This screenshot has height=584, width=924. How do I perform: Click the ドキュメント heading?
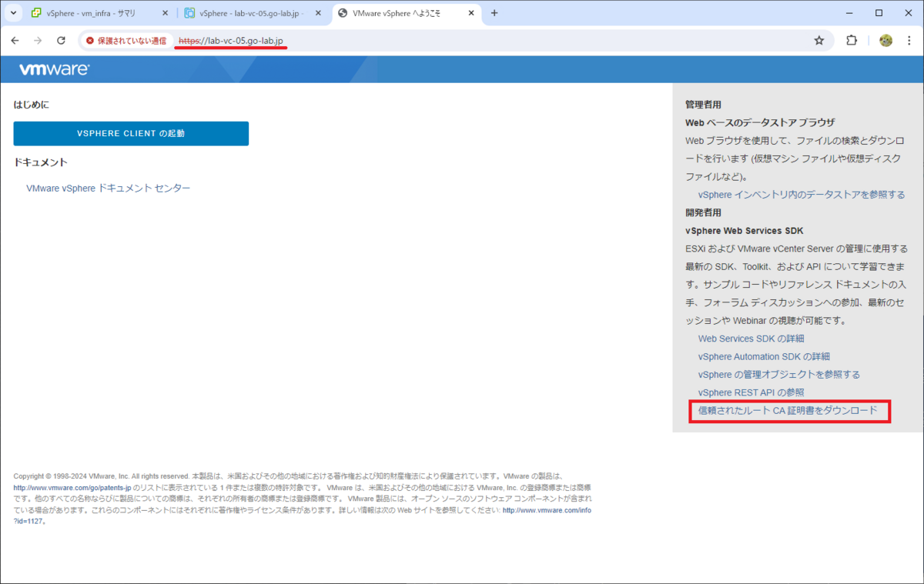click(41, 162)
